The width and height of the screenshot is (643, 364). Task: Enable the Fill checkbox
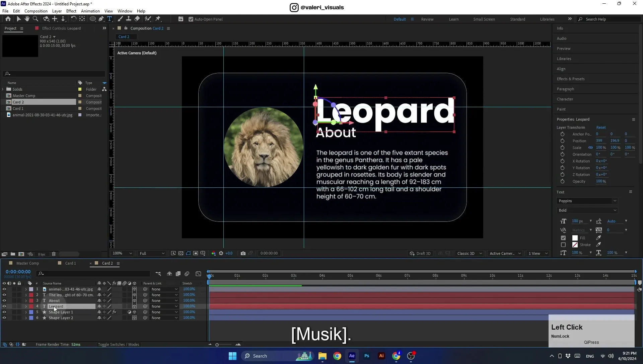click(x=563, y=238)
